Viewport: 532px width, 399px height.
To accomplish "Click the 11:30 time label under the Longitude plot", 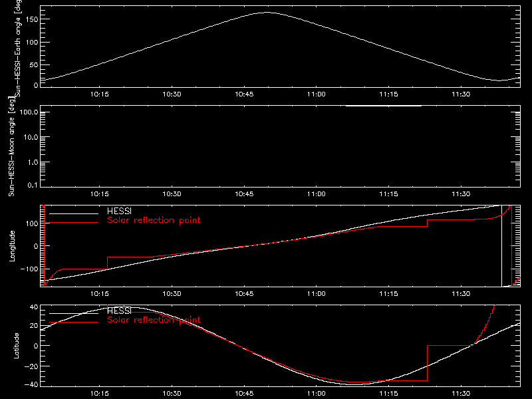I will tap(461, 294).
